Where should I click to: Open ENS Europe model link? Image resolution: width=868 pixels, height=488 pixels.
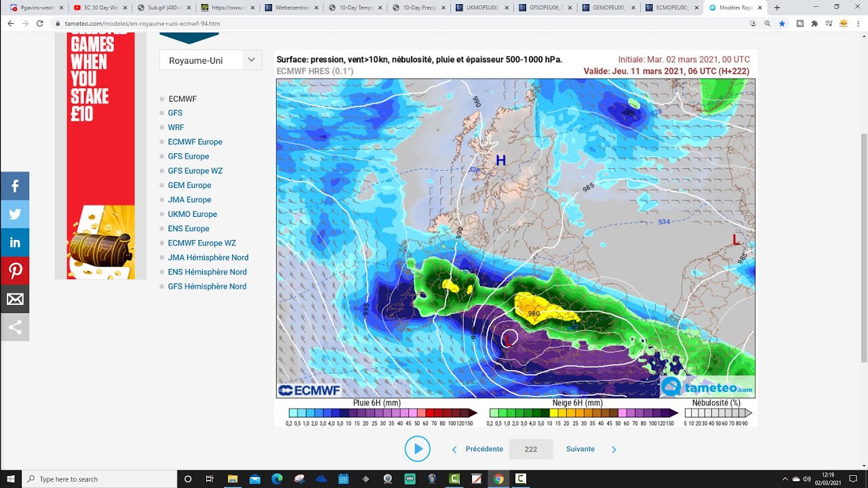[x=189, y=228]
